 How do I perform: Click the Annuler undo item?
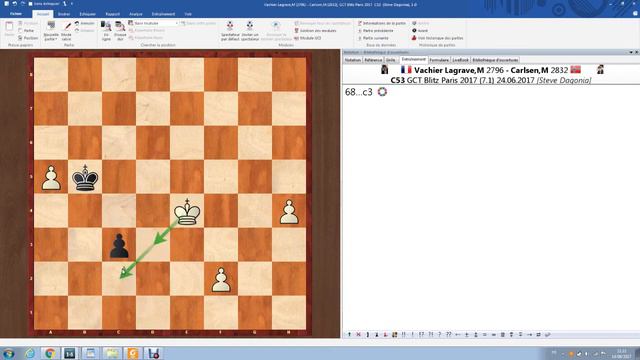click(x=84, y=23)
